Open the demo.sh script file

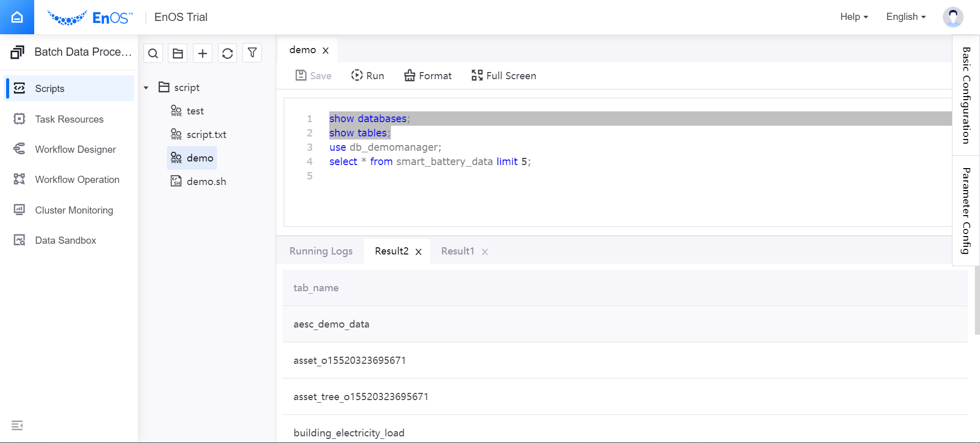coord(206,181)
